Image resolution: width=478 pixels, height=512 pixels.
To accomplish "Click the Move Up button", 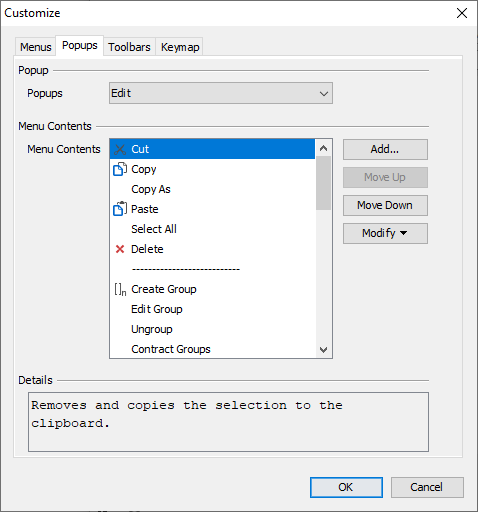I will click(x=385, y=177).
